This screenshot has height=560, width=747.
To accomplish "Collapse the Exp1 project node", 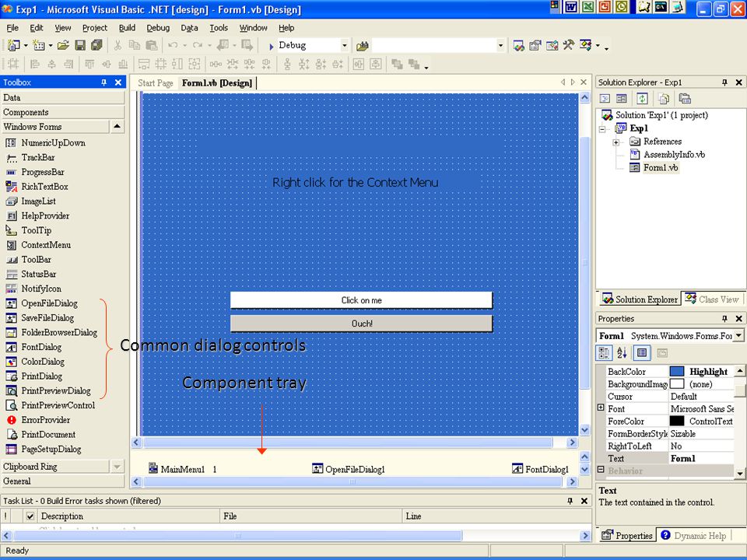I will 602,129.
